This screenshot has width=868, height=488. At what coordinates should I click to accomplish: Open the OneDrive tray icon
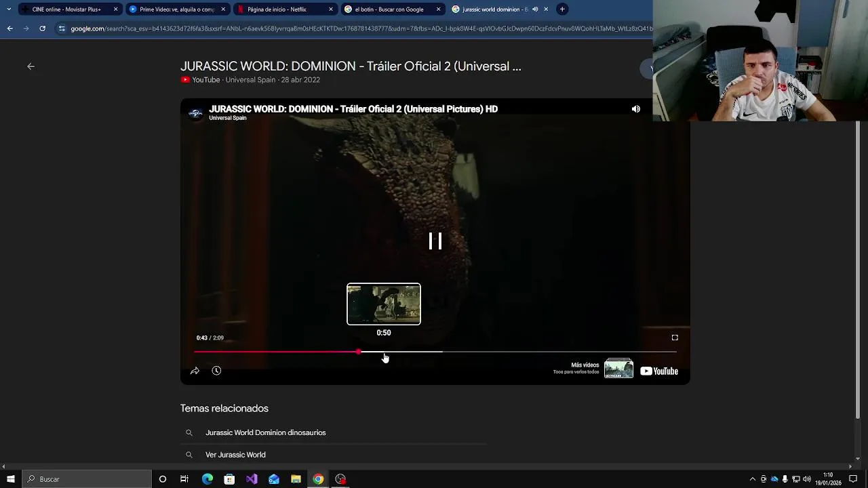[774, 479]
